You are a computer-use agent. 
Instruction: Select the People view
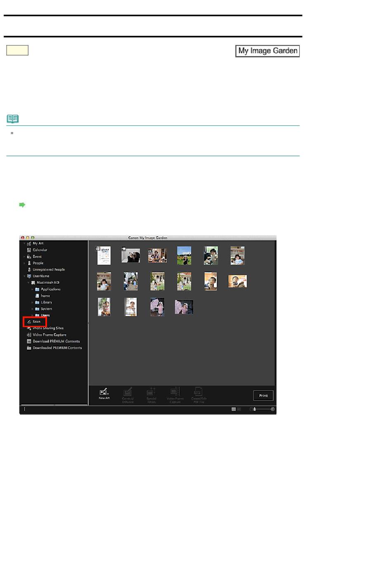[x=35, y=263]
